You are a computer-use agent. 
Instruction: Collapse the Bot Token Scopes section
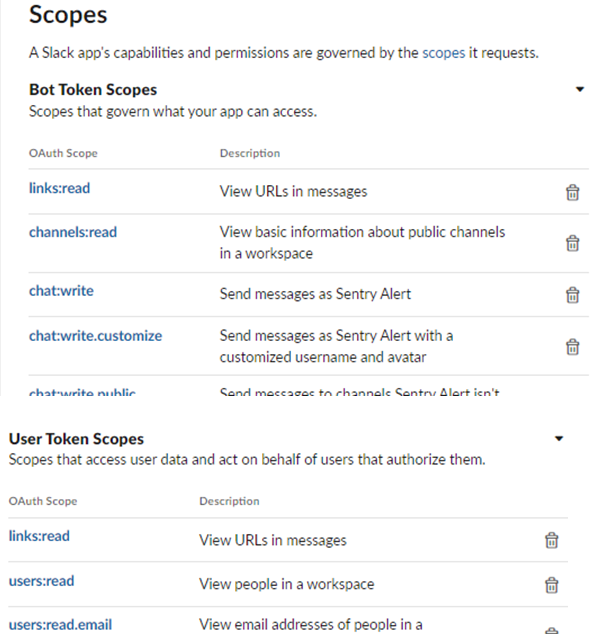click(x=580, y=89)
